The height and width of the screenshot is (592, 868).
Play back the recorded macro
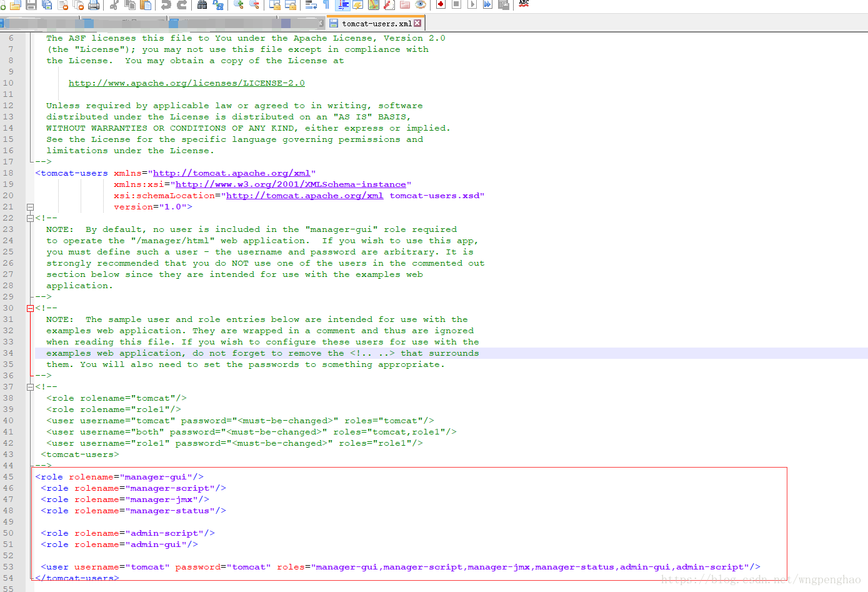[x=472, y=5]
